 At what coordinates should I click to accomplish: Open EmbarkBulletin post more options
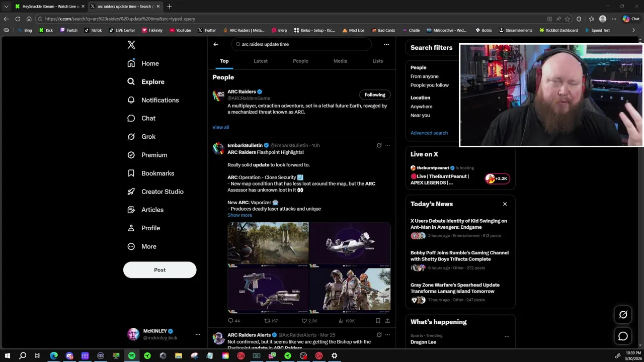[387, 145]
